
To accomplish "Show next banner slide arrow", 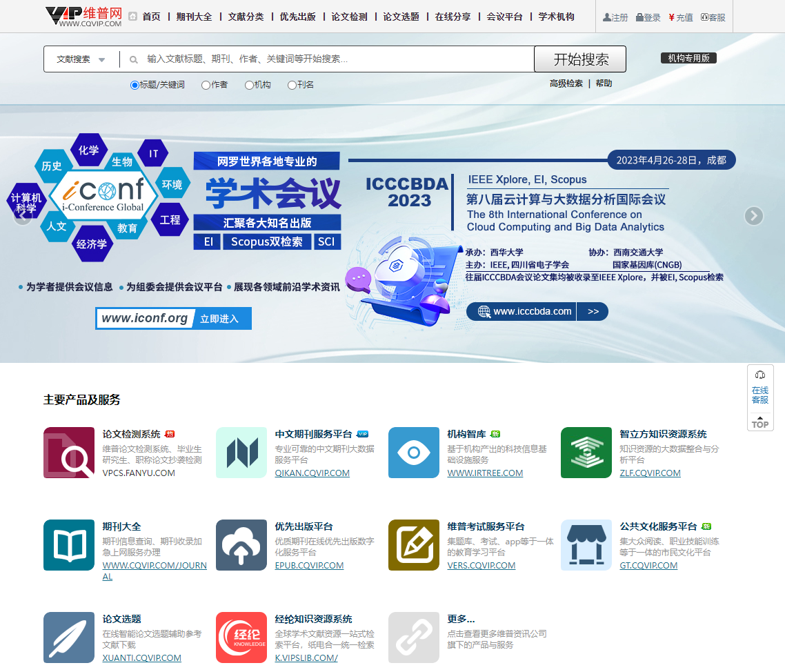I will [x=753, y=216].
